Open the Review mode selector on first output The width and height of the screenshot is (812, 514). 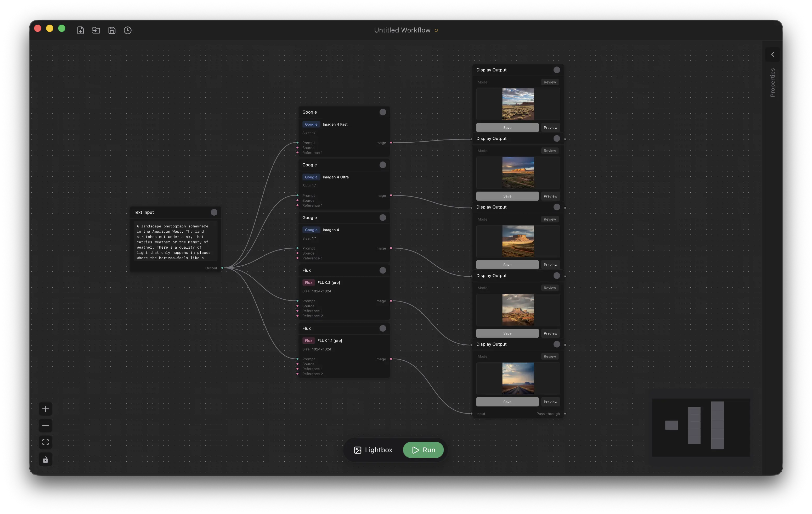click(549, 82)
